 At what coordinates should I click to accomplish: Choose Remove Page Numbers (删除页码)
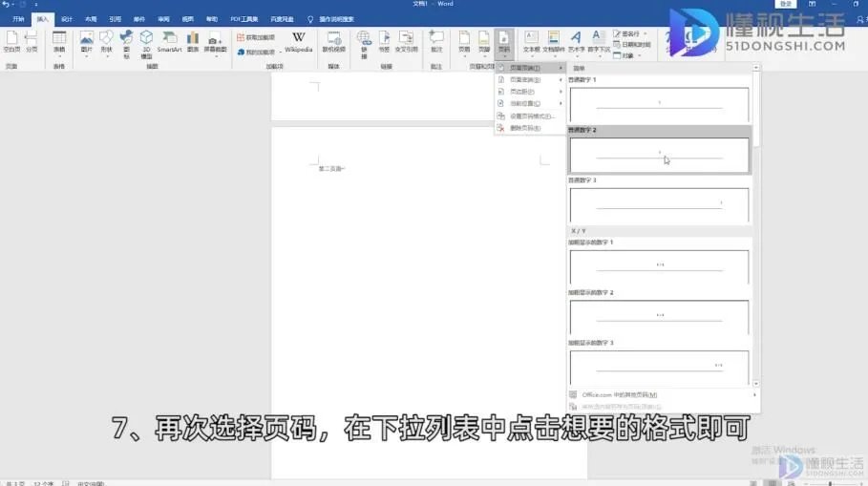(530, 128)
